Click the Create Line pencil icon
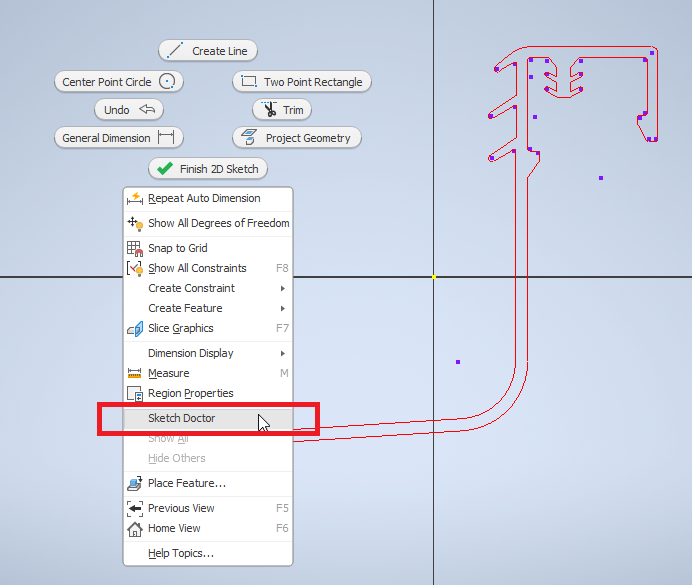Viewport: 692px width, 585px height. click(175, 50)
